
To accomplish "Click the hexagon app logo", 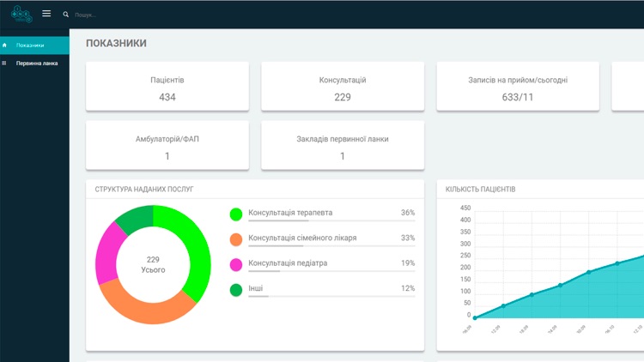I will tap(21, 14).
